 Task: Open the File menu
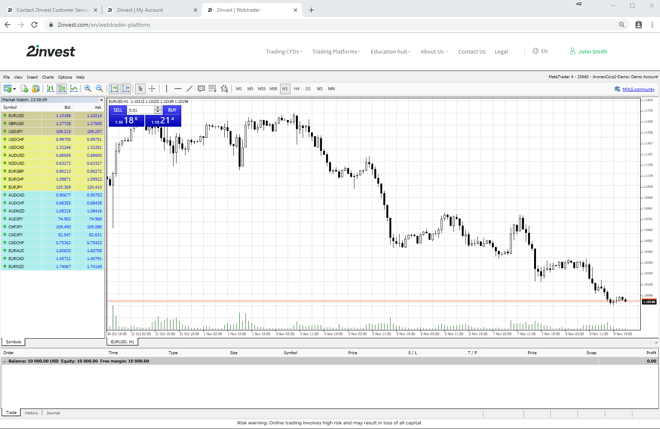[x=6, y=77]
